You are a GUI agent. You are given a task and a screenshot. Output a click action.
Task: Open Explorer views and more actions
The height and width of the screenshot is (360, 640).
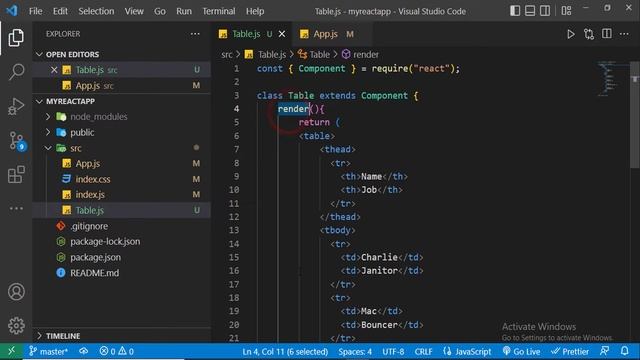(x=195, y=34)
